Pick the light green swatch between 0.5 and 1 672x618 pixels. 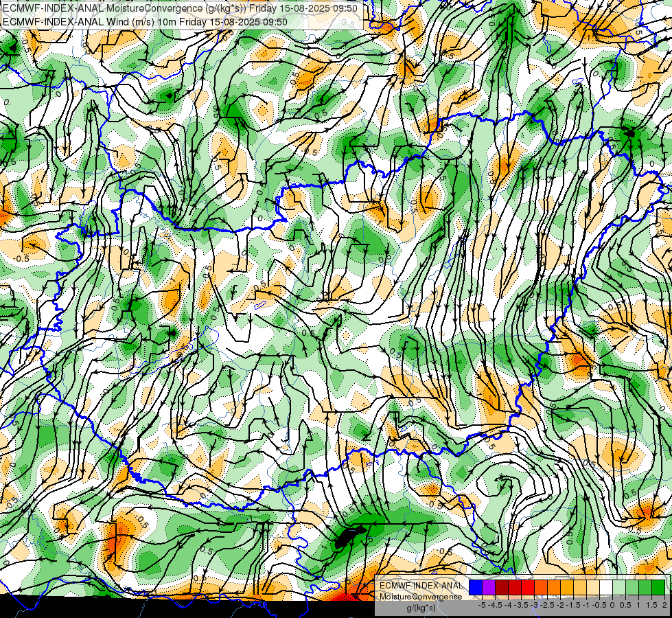[632, 587]
